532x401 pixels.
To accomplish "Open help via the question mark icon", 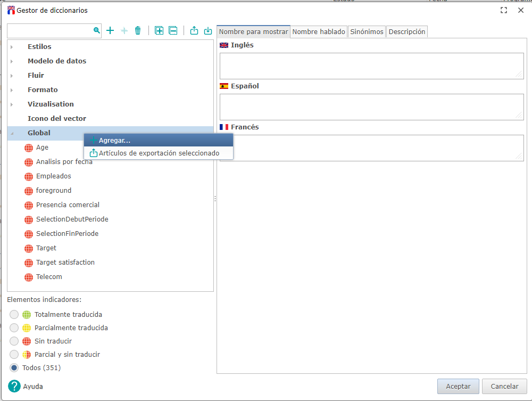I will pos(14,386).
